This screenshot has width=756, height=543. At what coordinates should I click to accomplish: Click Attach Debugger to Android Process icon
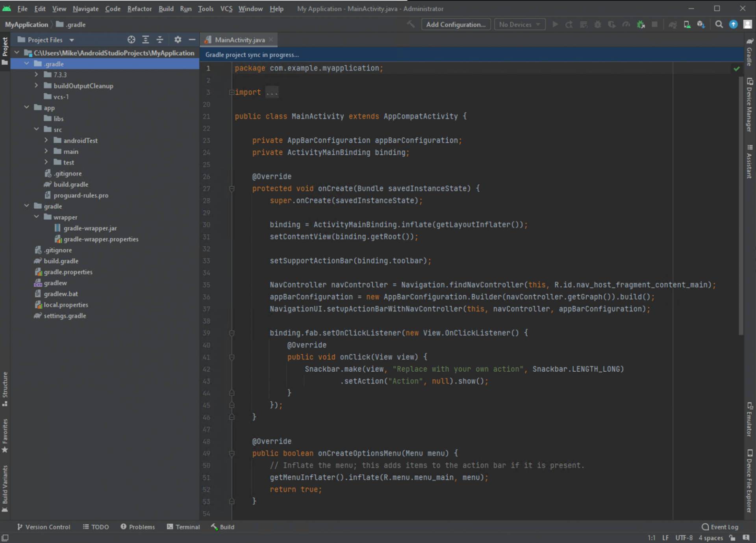pos(641,24)
